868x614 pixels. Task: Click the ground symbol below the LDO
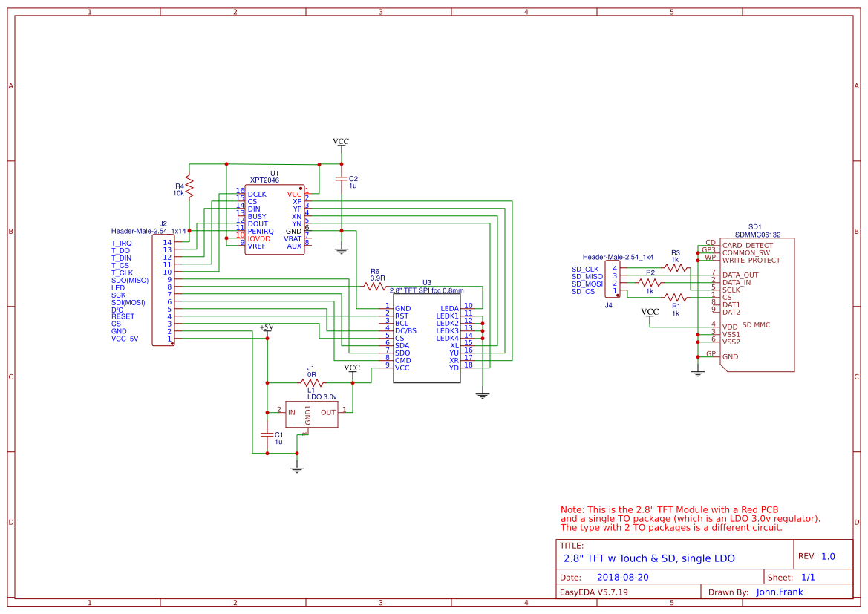297,467
